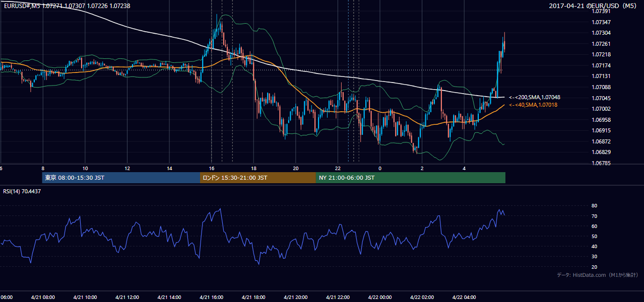
Task: Click the hour label 16 under the price chart
Action: point(212,168)
